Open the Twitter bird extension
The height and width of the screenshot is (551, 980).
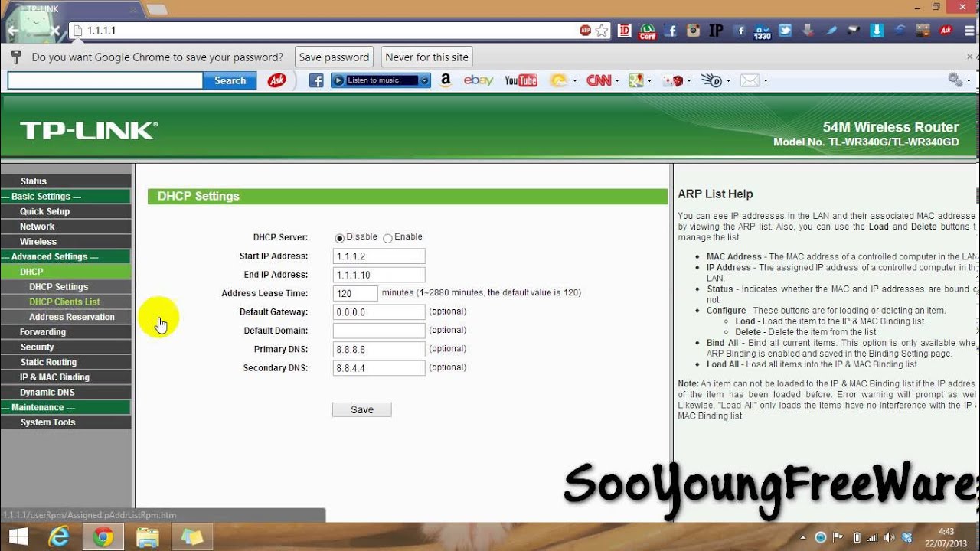(x=785, y=31)
